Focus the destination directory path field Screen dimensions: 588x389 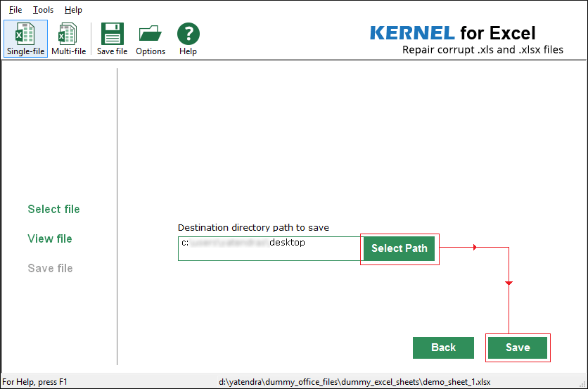click(x=271, y=248)
